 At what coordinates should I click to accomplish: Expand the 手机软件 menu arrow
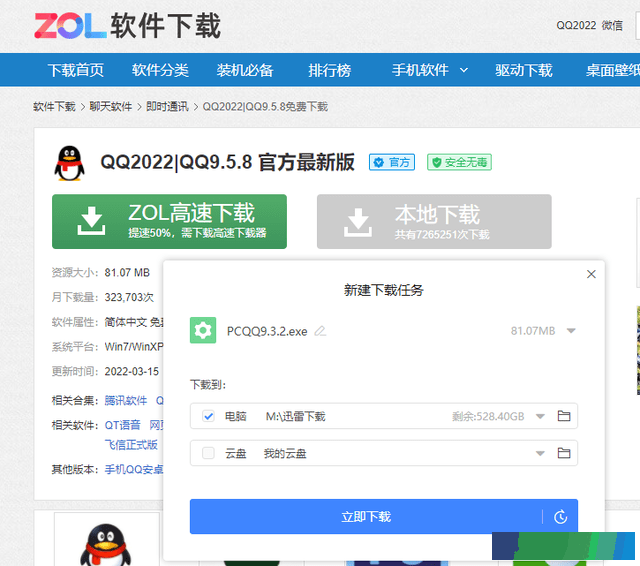coord(464,70)
